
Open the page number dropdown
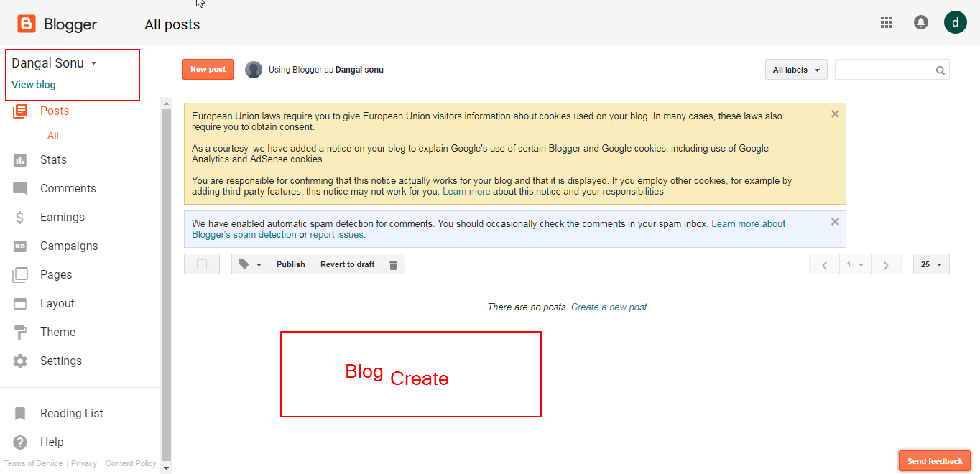coord(855,264)
